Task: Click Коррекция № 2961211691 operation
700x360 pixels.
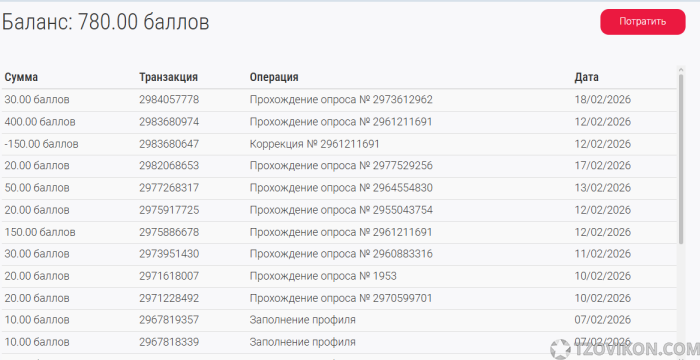Action: [314, 144]
